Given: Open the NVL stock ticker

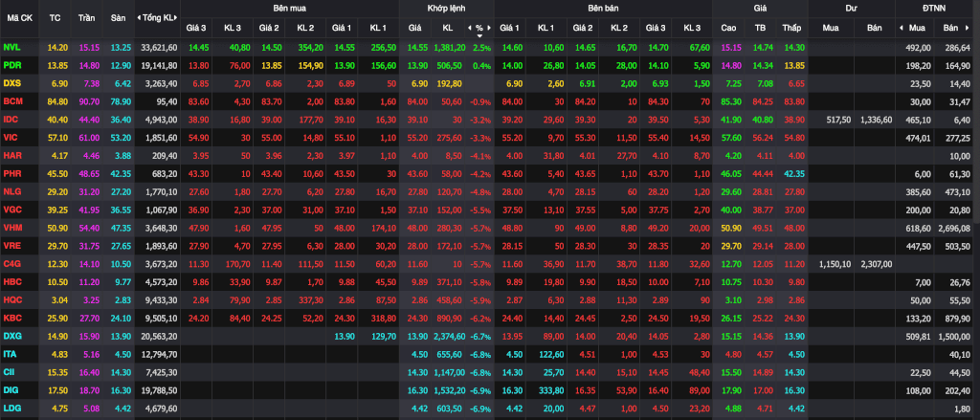Looking at the screenshot, I should [11, 48].
